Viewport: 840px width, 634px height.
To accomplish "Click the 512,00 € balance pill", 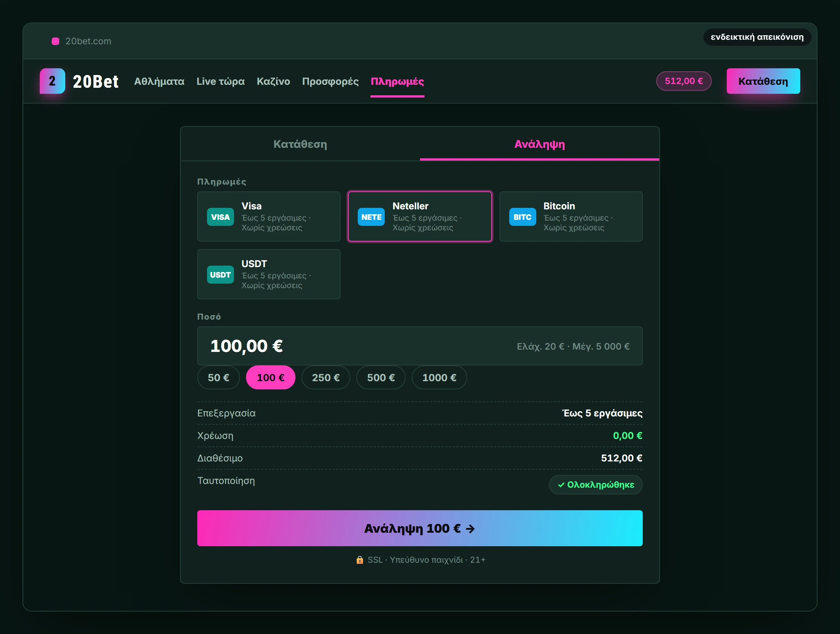I will click(684, 81).
